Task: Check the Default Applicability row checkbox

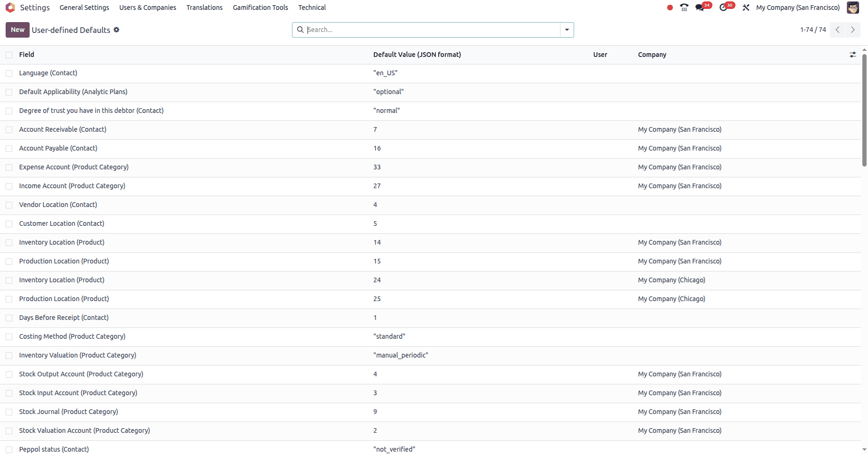Action: (9, 92)
